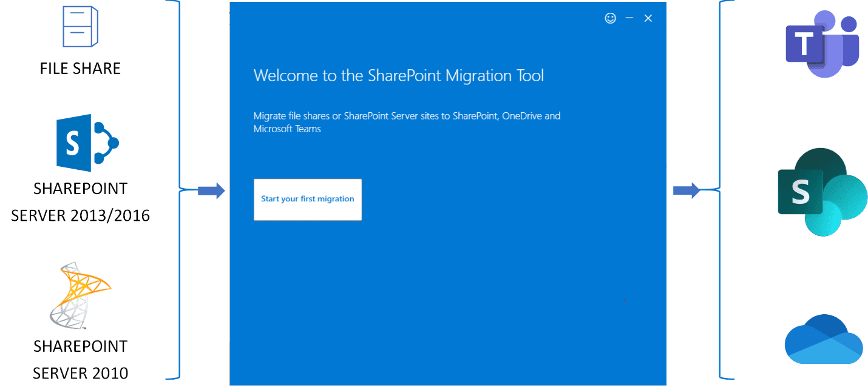Viewport: 868px width, 387px height.
Task: Click the SHAREPOINT SERVER 2013/2016 label
Action: (81, 202)
